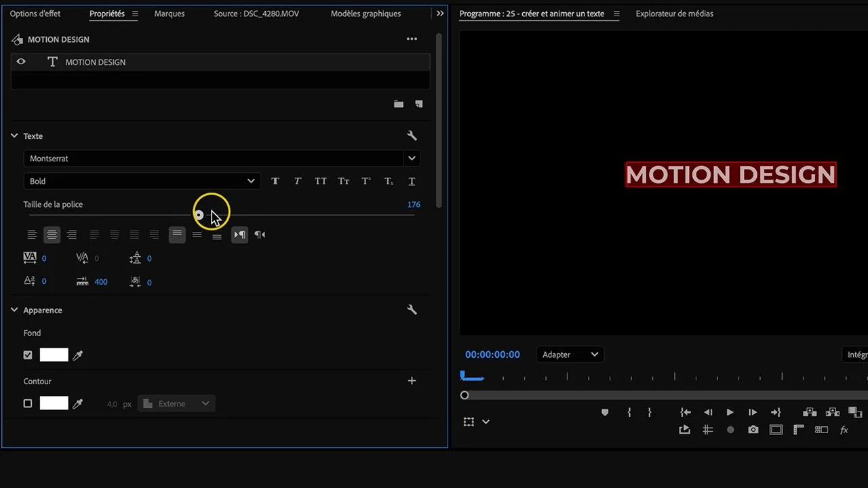Image resolution: width=868 pixels, height=488 pixels.
Task: Click the Fond white color swatch
Action: pyautogui.click(x=54, y=354)
